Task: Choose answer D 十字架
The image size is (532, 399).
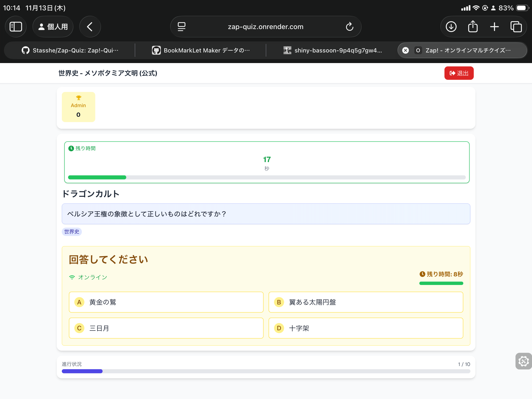Action: 366,328
